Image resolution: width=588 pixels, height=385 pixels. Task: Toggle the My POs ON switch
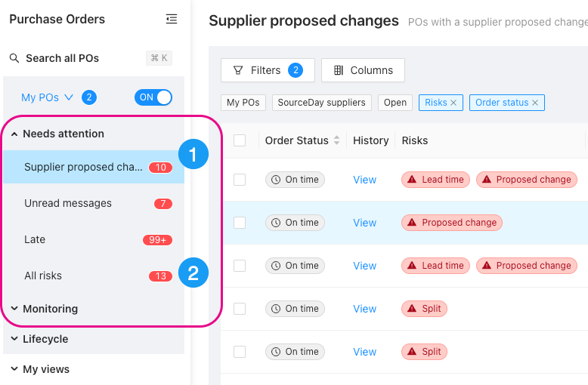pyautogui.click(x=153, y=97)
